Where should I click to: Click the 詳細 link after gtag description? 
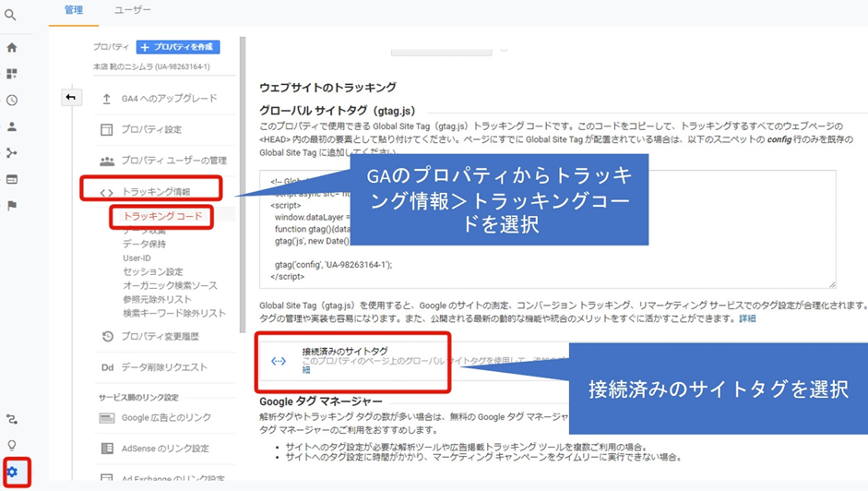(x=747, y=318)
